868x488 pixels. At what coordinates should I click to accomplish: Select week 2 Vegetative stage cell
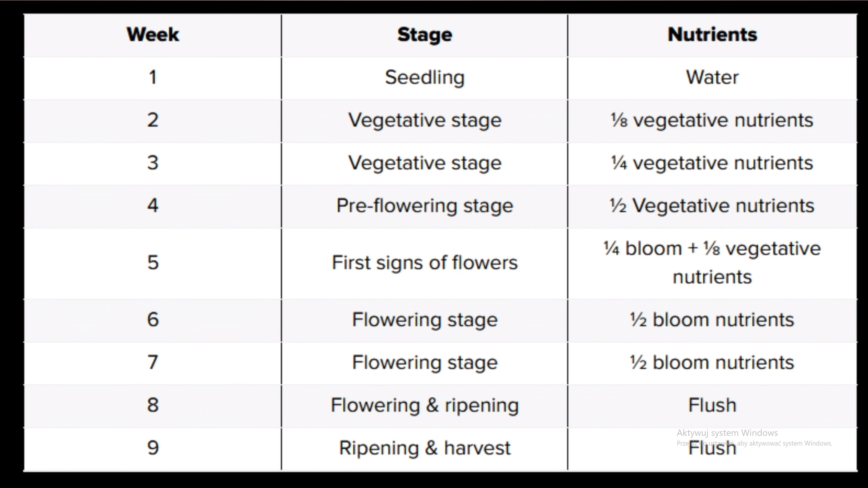coord(425,121)
